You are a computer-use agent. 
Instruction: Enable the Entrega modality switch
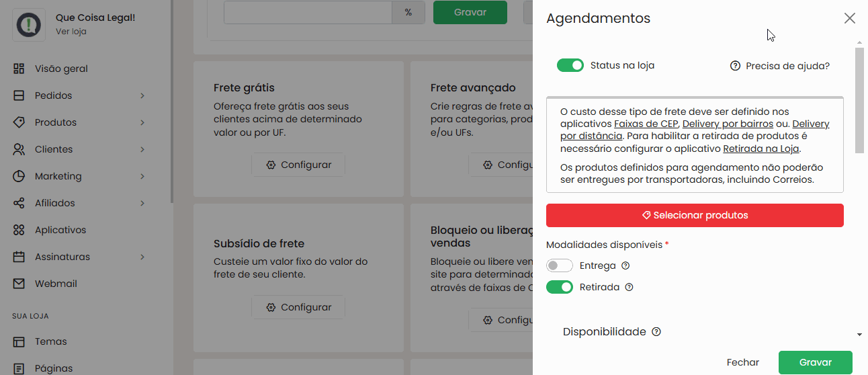559,265
